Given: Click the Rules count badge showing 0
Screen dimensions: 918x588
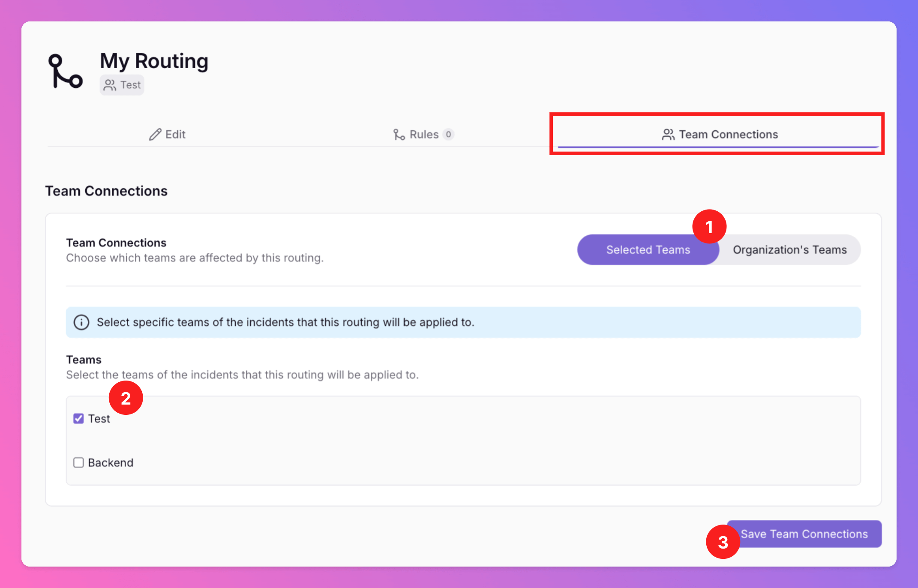Looking at the screenshot, I should [448, 135].
